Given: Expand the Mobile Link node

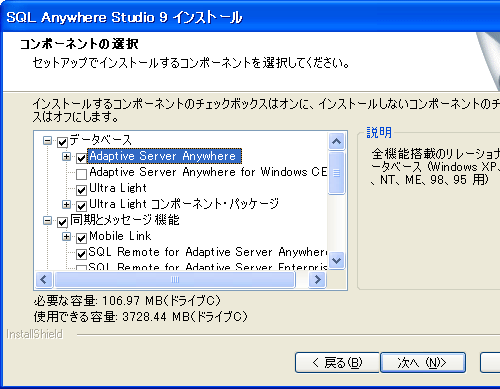Looking at the screenshot, I should (x=66, y=236).
